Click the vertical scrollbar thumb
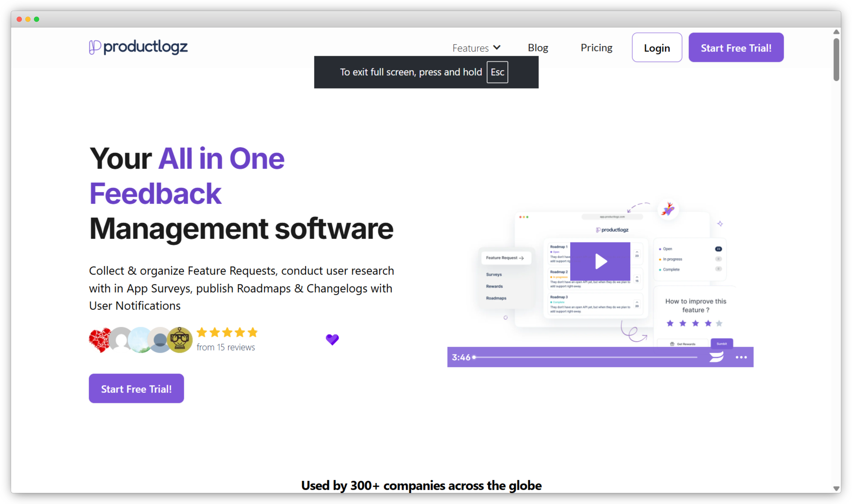 click(x=836, y=60)
